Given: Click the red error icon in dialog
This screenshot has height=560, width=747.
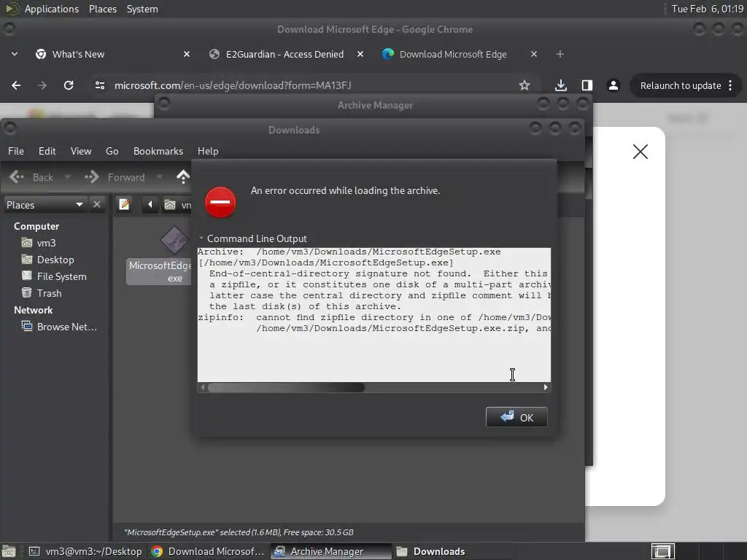Looking at the screenshot, I should [220, 203].
